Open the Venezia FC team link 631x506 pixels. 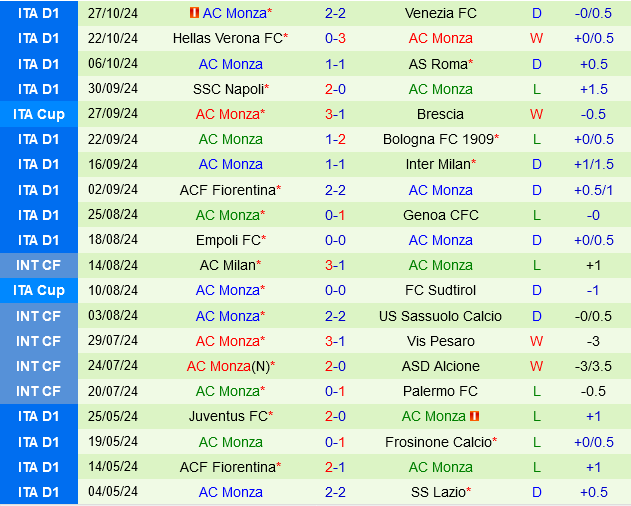pos(440,13)
